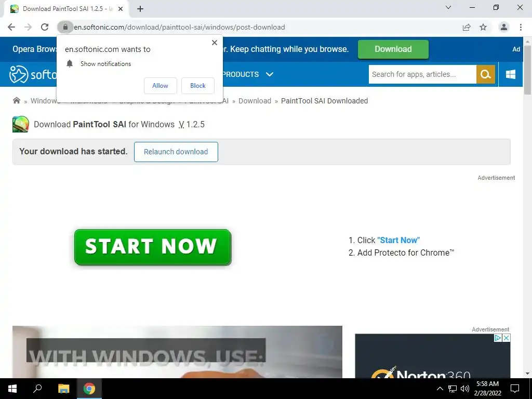Play the WITH WINDOWS, USE video thumbnail
532x399 pixels.
[x=177, y=352]
